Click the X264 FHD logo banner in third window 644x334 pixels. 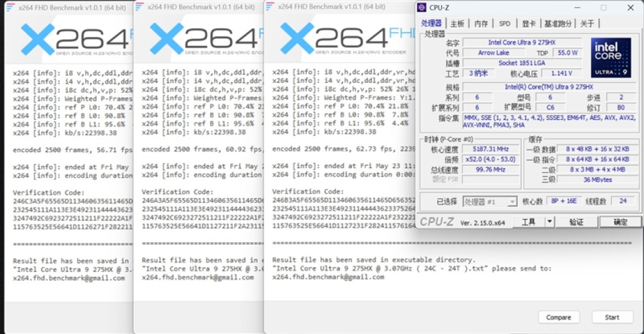[x=340, y=39]
